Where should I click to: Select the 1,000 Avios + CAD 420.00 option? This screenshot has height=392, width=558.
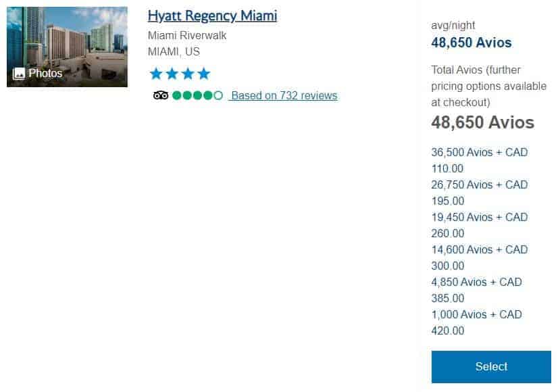pos(476,322)
